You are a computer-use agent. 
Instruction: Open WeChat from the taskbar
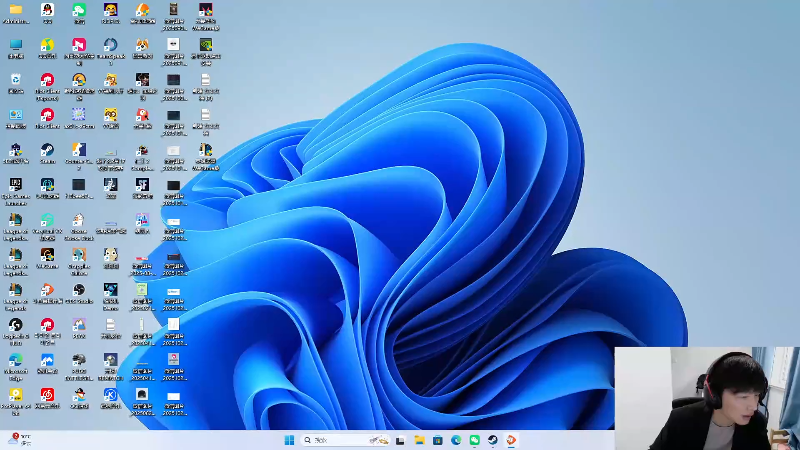474,440
